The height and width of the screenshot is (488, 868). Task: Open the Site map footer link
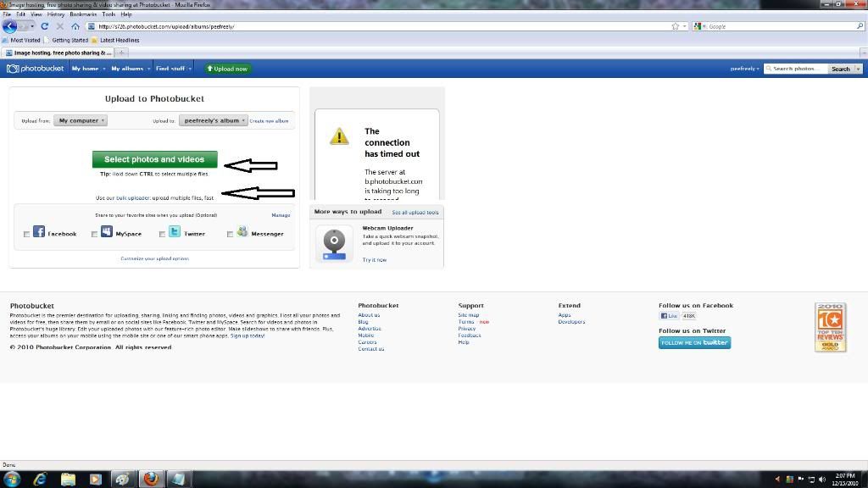[468, 315]
